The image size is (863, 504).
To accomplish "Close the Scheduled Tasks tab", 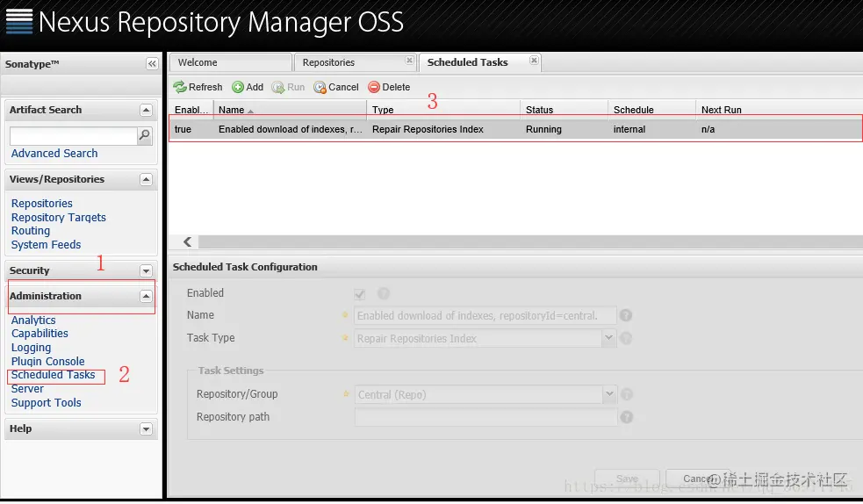I will tap(534, 61).
